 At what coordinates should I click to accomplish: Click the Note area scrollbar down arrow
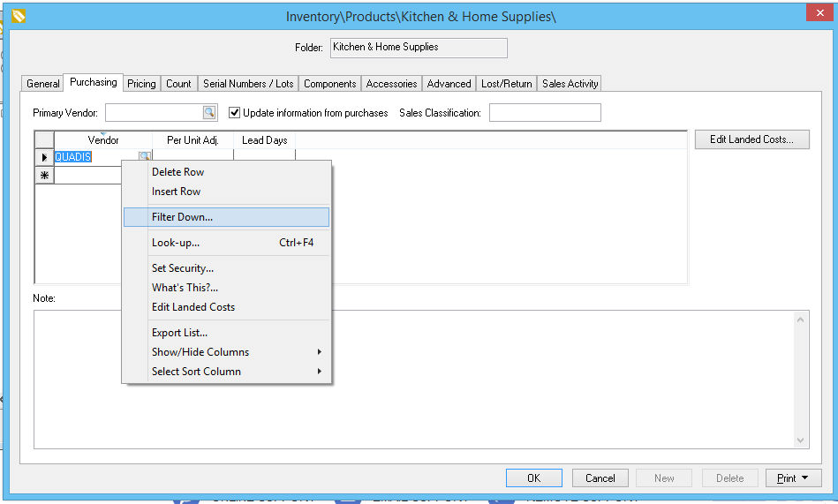point(801,440)
